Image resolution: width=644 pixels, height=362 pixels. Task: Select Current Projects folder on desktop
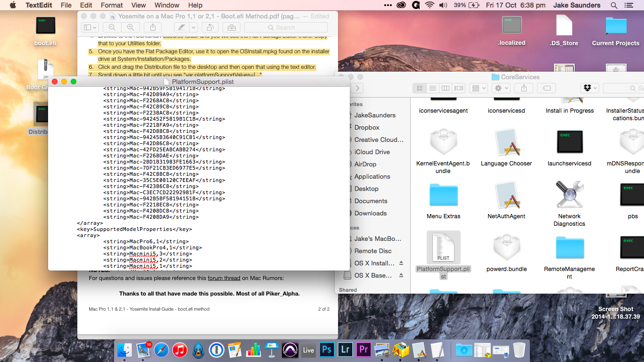tap(616, 31)
